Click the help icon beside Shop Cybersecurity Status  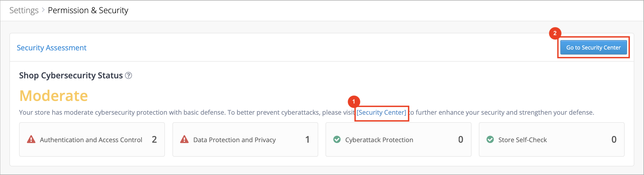[x=129, y=76]
